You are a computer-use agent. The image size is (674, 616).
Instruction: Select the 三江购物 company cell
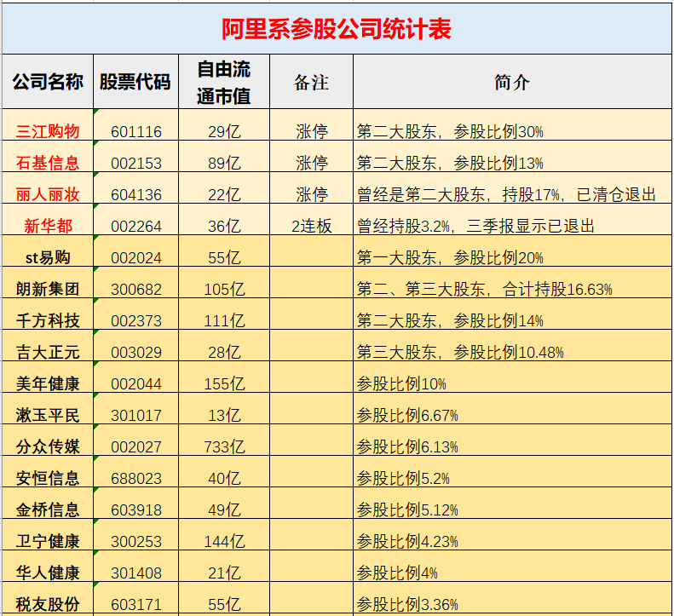[x=48, y=124]
